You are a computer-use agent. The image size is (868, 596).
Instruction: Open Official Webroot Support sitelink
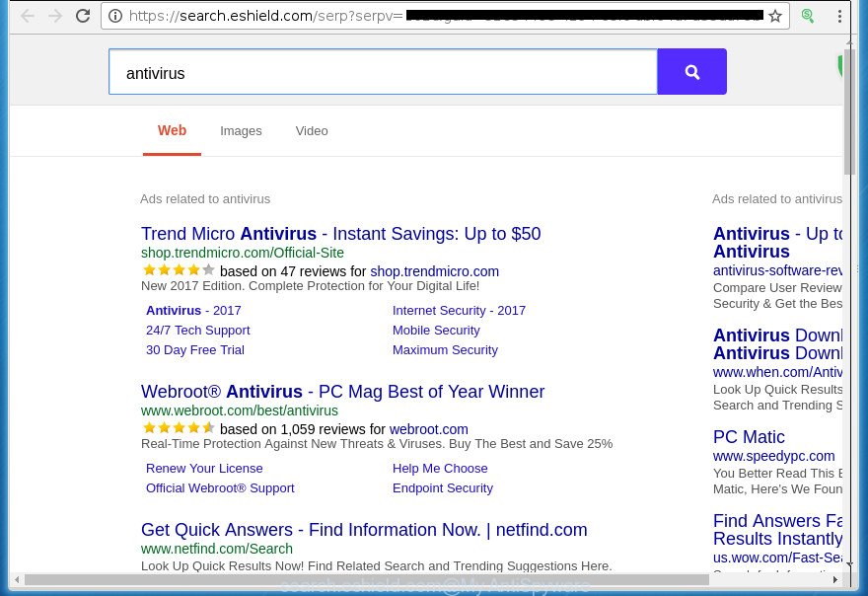click(x=220, y=488)
